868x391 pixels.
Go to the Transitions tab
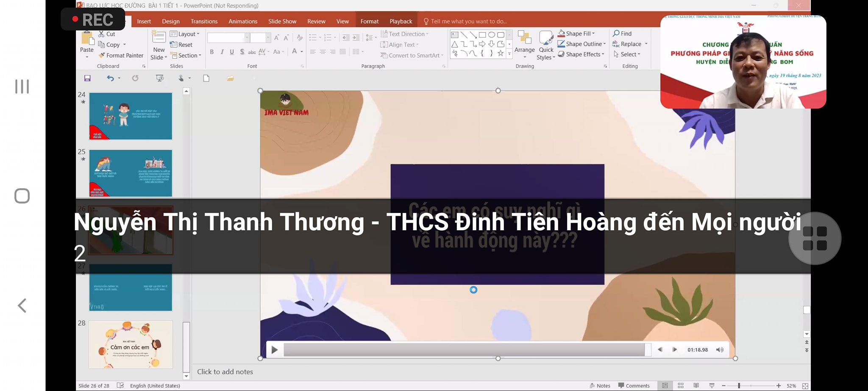click(x=204, y=21)
